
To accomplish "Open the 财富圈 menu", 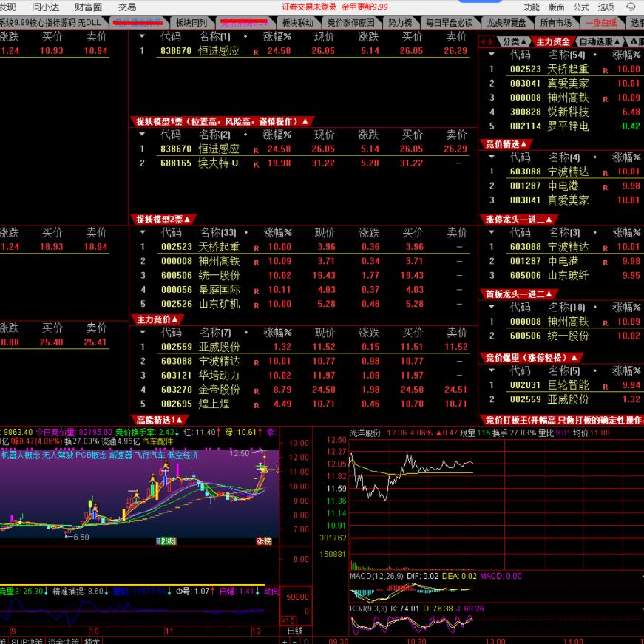I will pyautogui.click(x=88, y=7).
